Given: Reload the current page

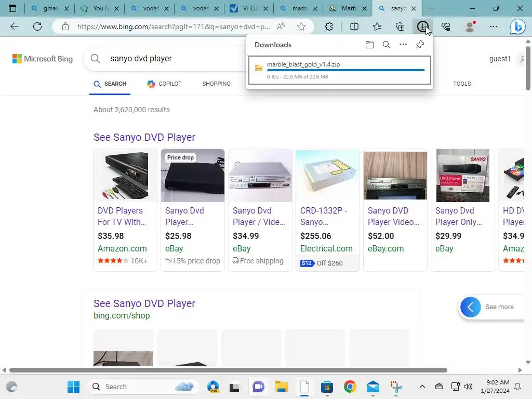Looking at the screenshot, I should pyautogui.click(x=37, y=26).
